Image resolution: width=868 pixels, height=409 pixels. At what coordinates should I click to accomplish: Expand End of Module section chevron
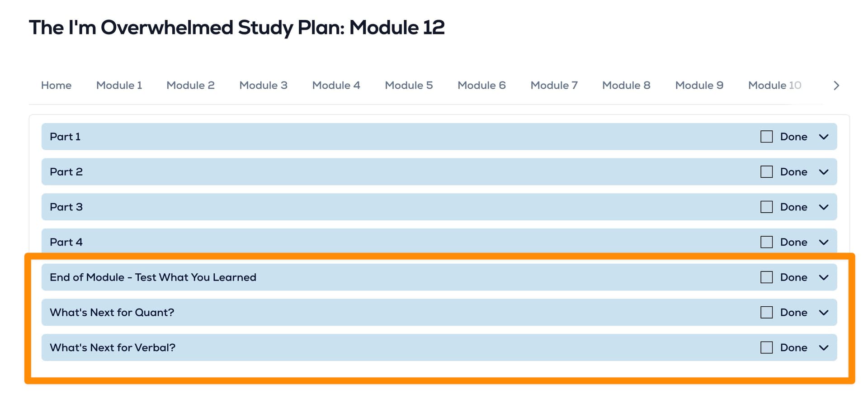[x=824, y=277]
